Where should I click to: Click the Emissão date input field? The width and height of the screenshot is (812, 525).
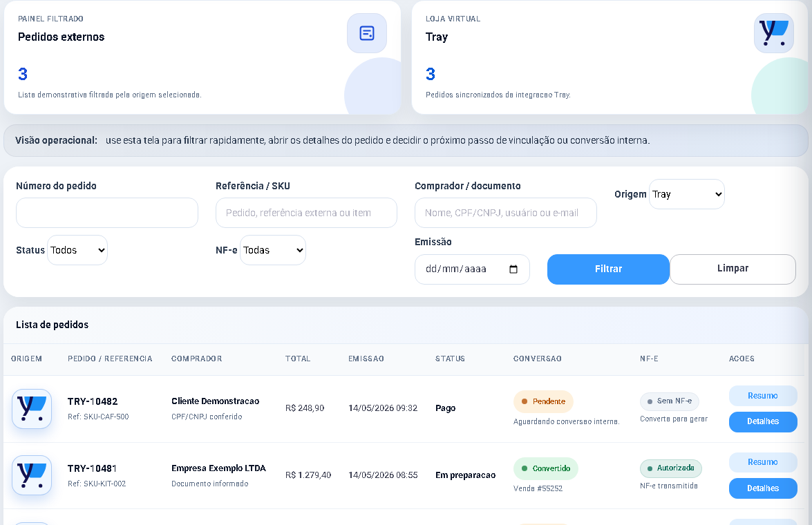472,269
